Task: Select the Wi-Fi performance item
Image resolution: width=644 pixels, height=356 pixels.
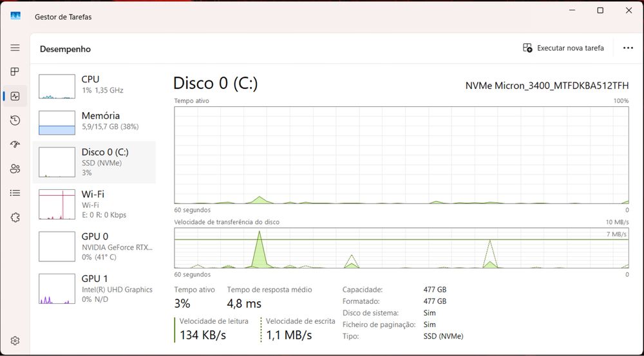Action: 94,204
